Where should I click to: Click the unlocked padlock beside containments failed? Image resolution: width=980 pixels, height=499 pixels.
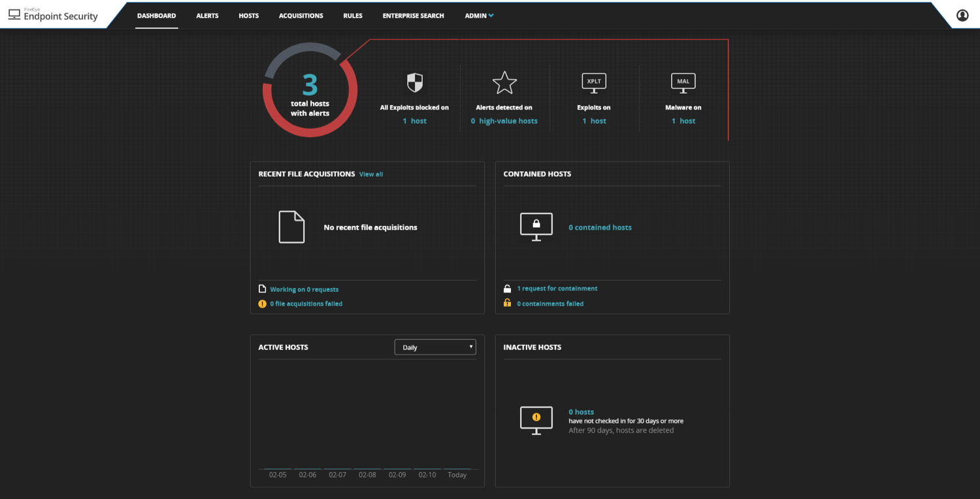tap(508, 303)
